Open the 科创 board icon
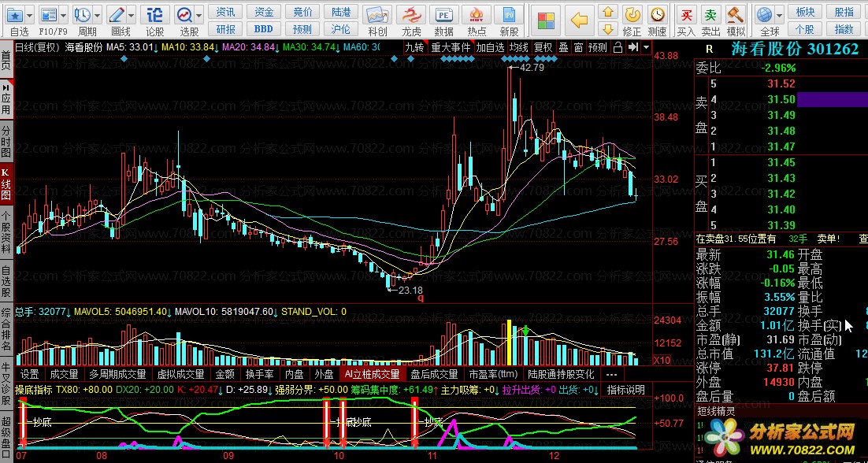The height and width of the screenshot is (463, 868). pos(377,17)
